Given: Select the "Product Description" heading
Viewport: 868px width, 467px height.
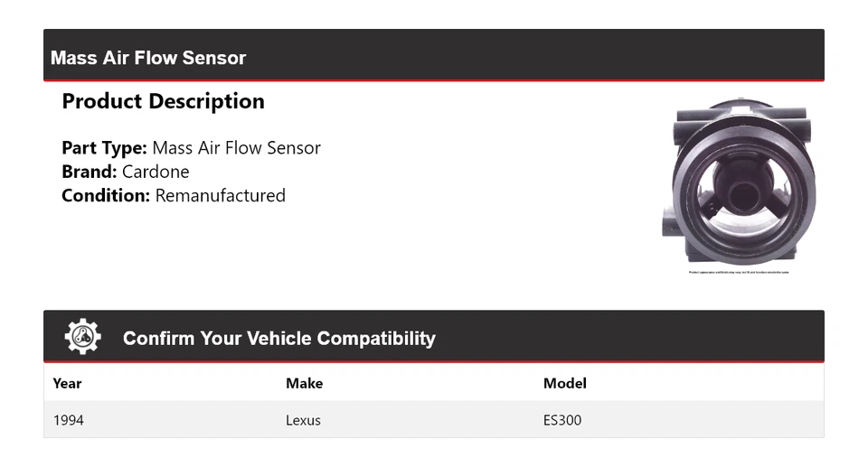Looking at the screenshot, I should pos(163,101).
